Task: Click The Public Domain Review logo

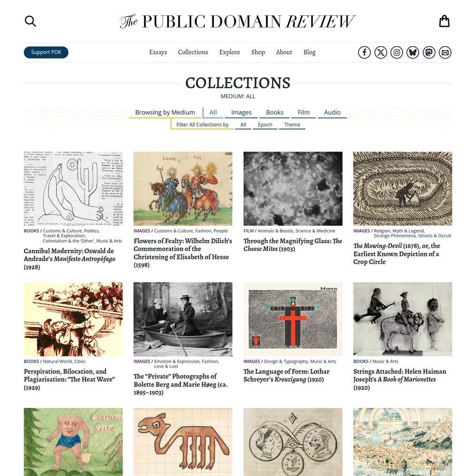Action: pyautogui.click(x=238, y=21)
